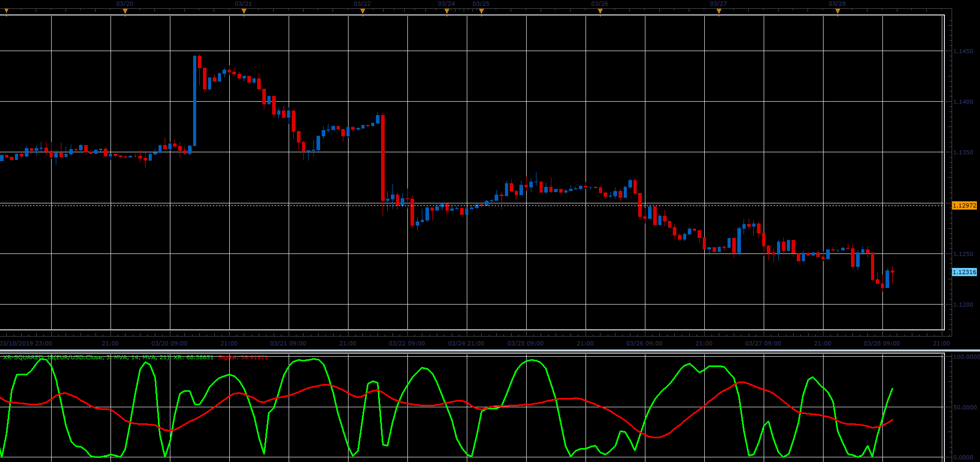Click the 100.0000 indicator scale label
980x462 pixels.
(x=966, y=357)
